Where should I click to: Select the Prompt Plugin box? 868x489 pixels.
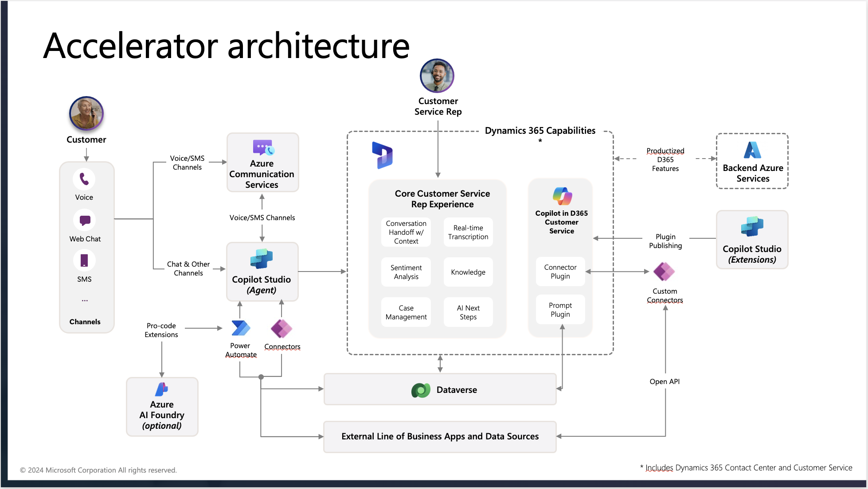(560, 310)
